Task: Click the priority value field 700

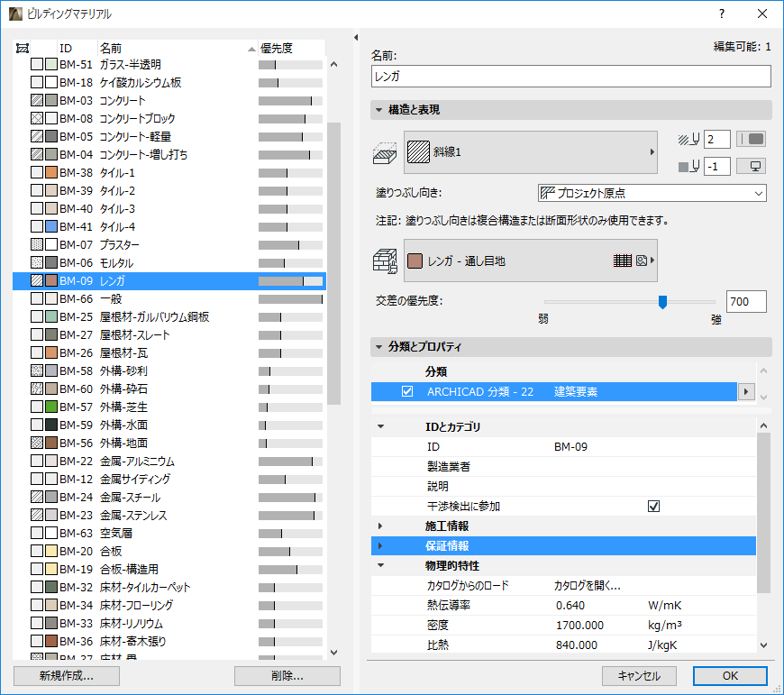Action: click(746, 301)
